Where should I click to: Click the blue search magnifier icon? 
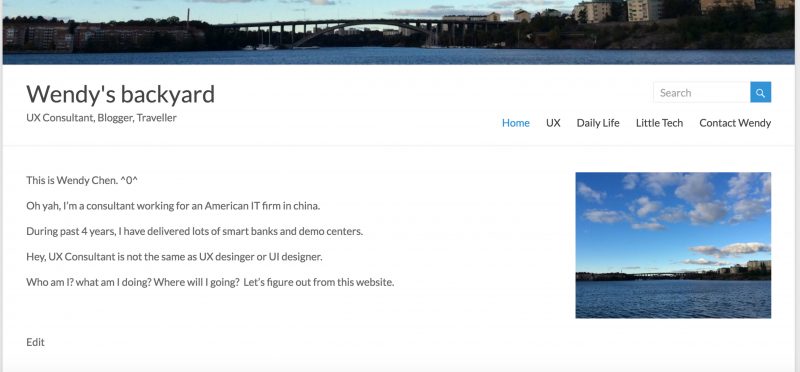tap(760, 92)
